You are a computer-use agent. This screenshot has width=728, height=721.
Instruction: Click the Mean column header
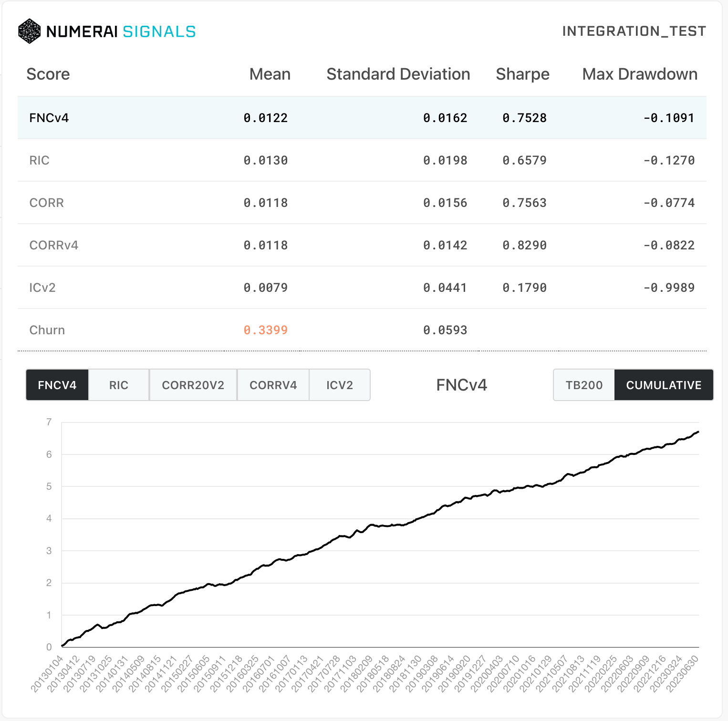[x=270, y=74]
